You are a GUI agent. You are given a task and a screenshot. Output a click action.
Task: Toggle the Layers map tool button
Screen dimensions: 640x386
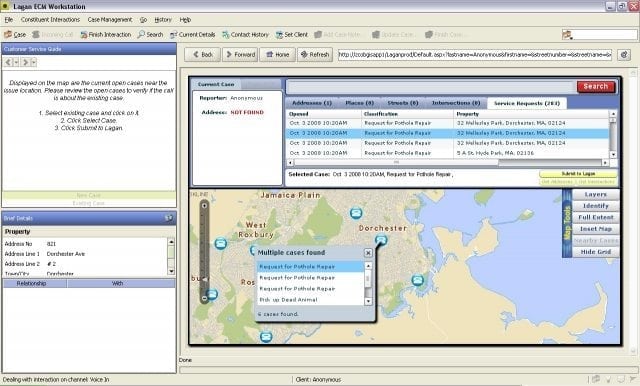coord(596,195)
